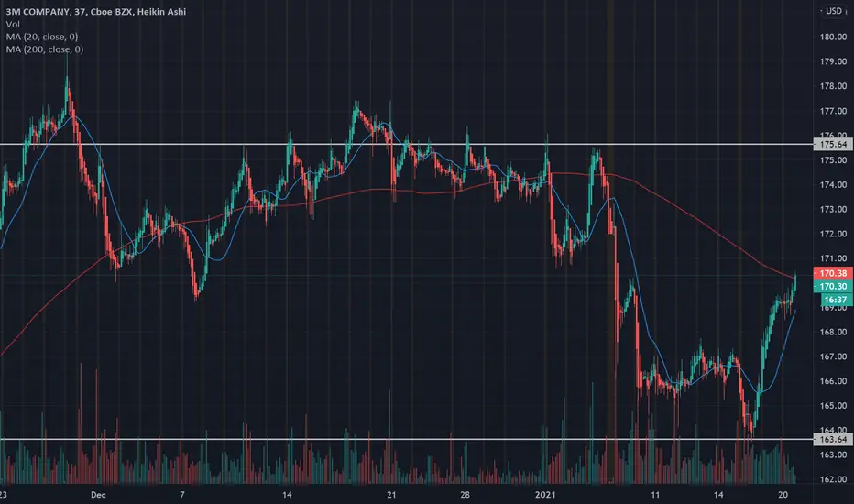Click the 21 date label on time axis
Image resolution: width=854 pixels, height=504 pixels.
coord(391,495)
